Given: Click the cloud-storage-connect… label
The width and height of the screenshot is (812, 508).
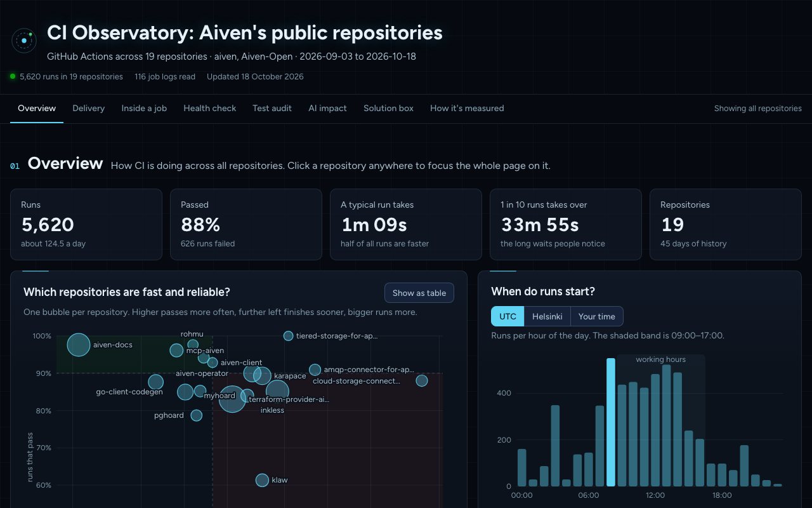Looking at the screenshot, I should click(357, 381).
